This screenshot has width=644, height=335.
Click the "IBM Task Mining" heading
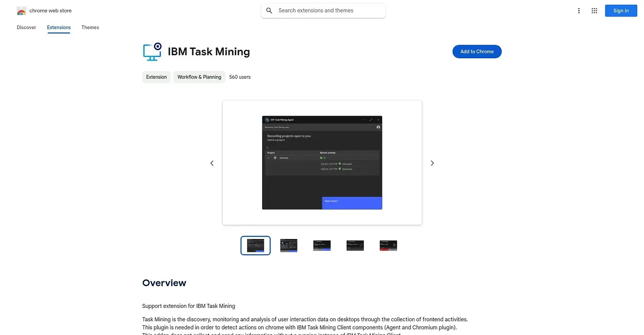tap(209, 51)
